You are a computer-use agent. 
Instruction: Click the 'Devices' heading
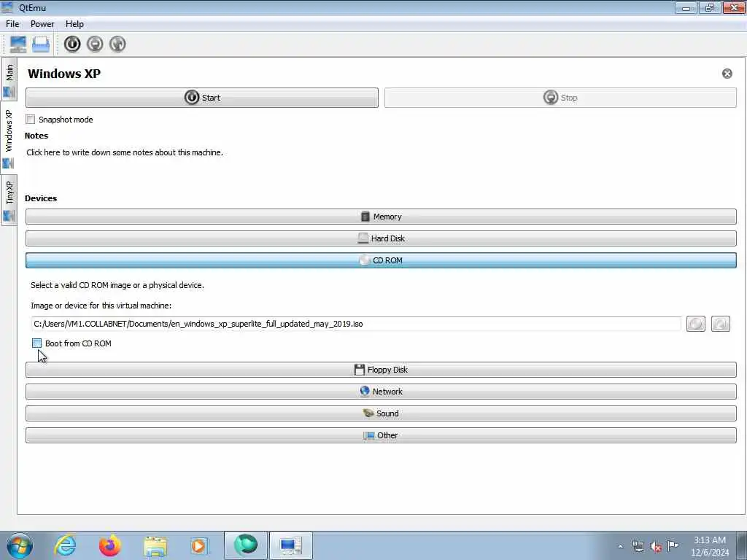click(41, 198)
